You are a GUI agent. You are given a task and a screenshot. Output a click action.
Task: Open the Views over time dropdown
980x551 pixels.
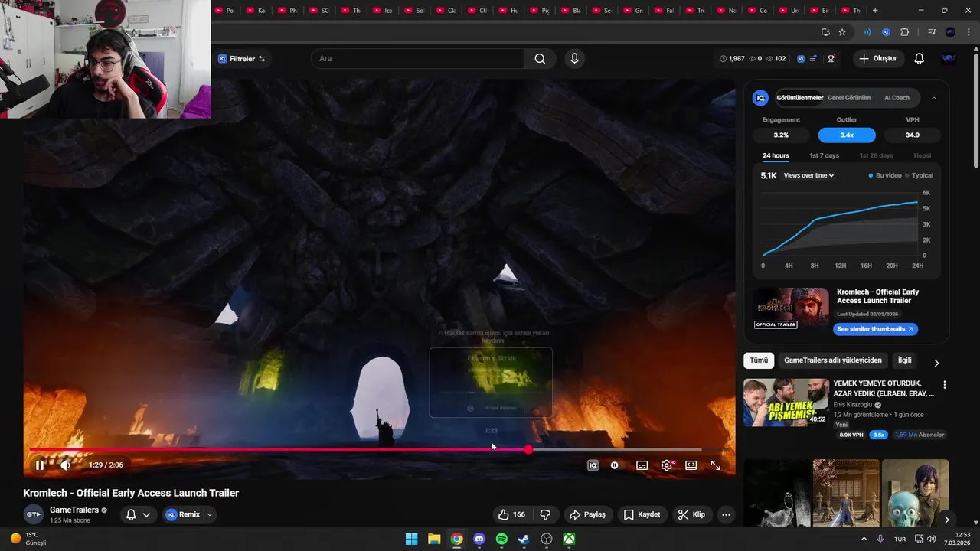point(808,175)
